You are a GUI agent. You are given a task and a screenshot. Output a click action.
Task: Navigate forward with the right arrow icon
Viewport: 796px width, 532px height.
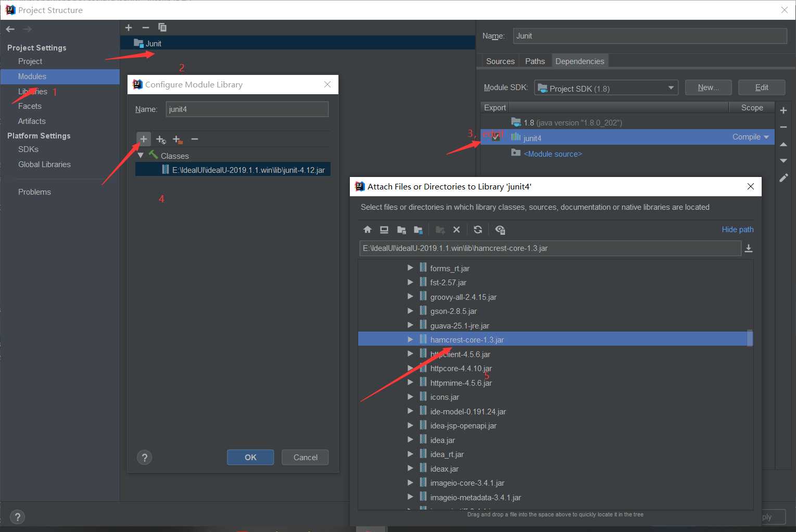[27, 29]
